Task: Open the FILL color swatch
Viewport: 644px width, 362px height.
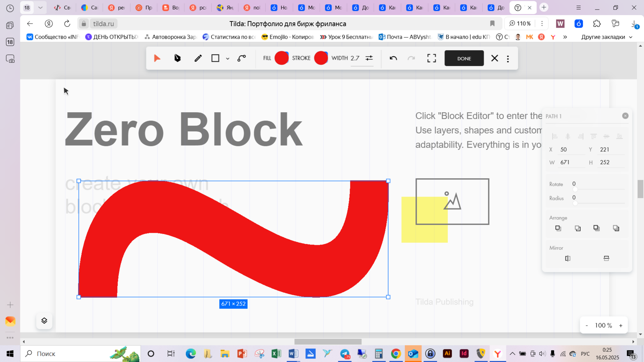Action: tap(281, 58)
